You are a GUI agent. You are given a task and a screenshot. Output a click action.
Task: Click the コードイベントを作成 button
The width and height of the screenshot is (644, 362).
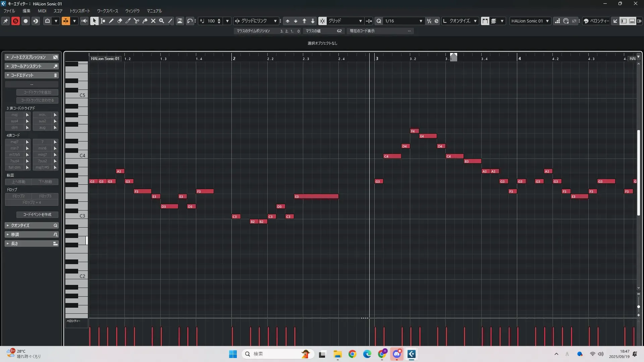click(37, 215)
